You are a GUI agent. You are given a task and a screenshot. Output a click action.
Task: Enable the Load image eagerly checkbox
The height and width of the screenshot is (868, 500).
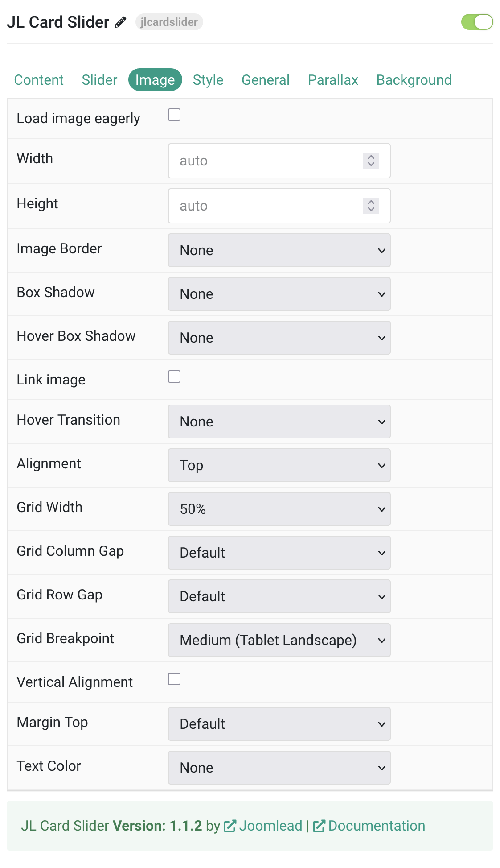(174, 115)
